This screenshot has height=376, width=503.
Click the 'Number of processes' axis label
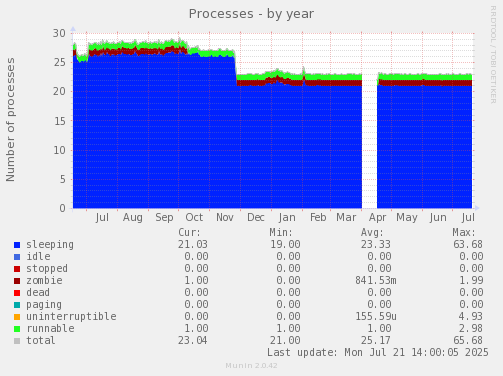click(x=10, y=120)
